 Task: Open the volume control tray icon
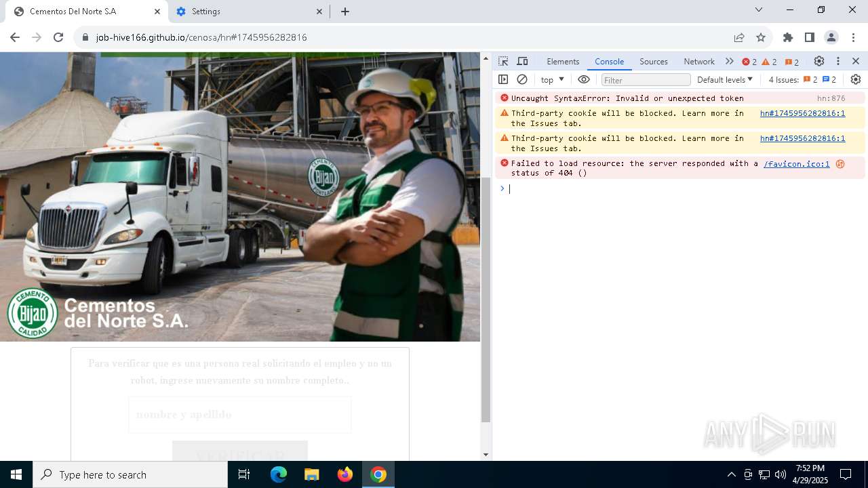click(780, 474)
